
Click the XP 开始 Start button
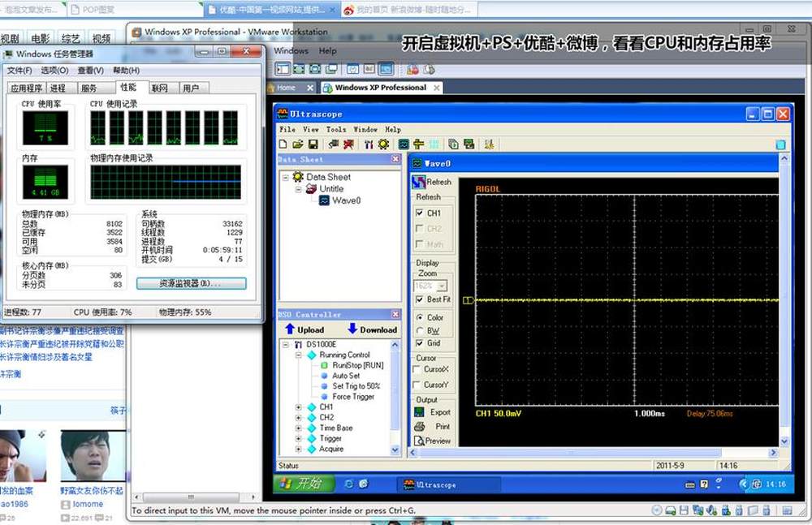coord(304,484)
